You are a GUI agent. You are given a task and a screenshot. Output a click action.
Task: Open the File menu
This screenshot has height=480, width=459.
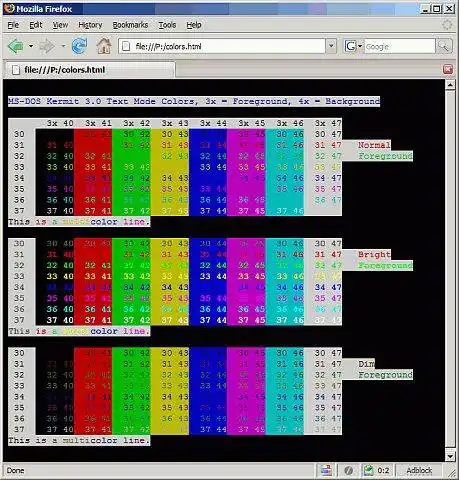13,25
